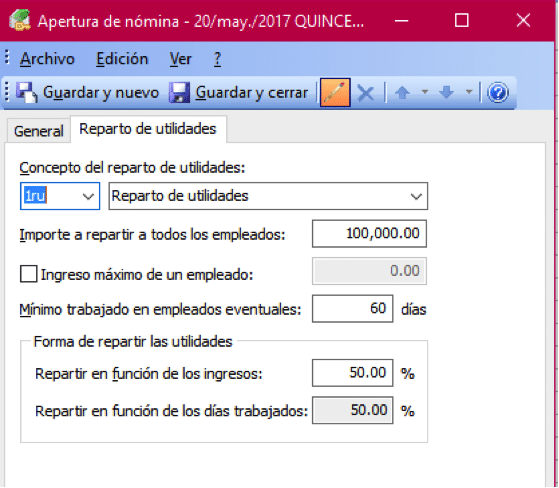Click Guardar y cerrar button text
Screen dimensions: 559x488
pos(252,93)
